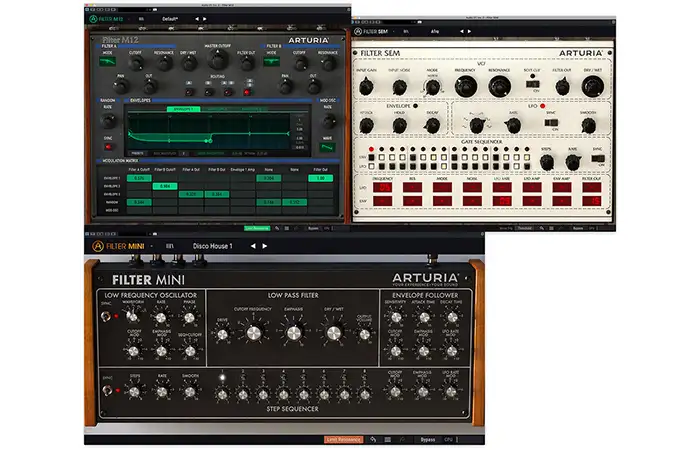Open preset library icon in Filter SEM

(x=406, y=31)
